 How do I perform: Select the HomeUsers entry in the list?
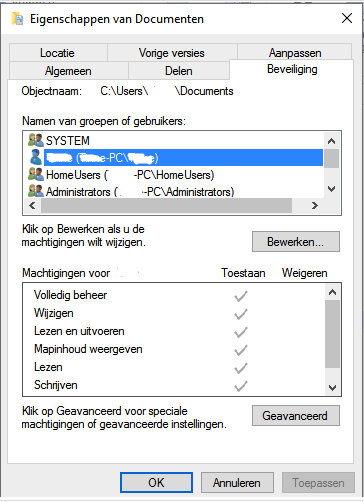[x=130, y=175]
